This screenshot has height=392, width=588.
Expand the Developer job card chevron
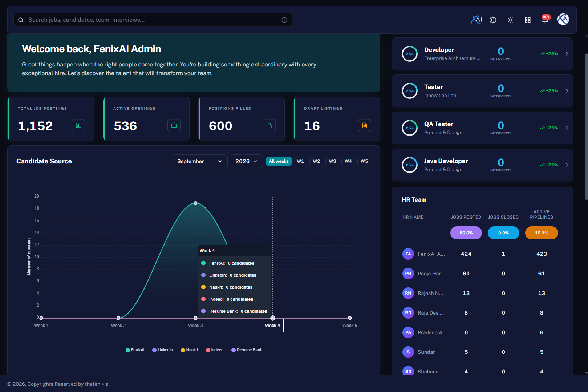[567, 54]
